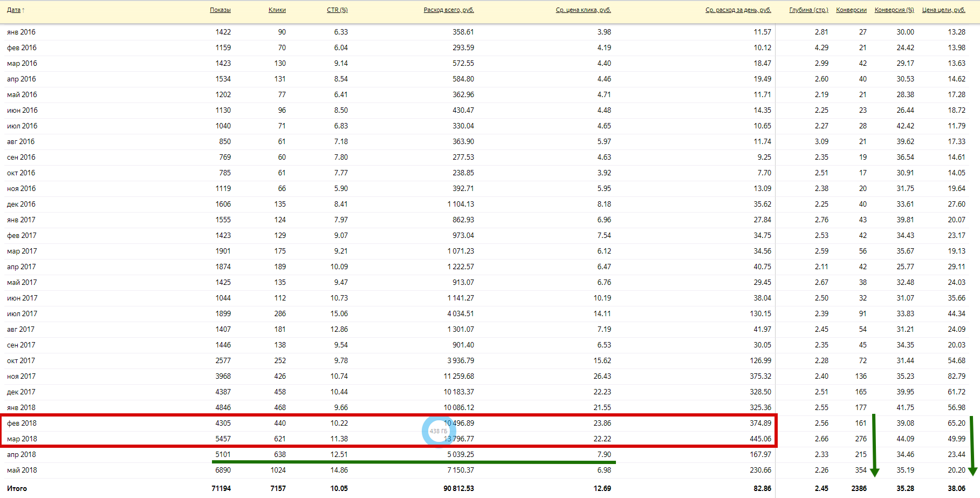Click average click price 7.90 for апр 2018

tap(604, 454)
